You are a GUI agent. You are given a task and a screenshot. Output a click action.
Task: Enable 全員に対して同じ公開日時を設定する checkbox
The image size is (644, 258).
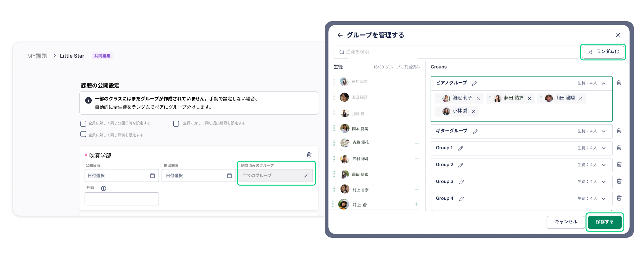(x=83, y=123)
